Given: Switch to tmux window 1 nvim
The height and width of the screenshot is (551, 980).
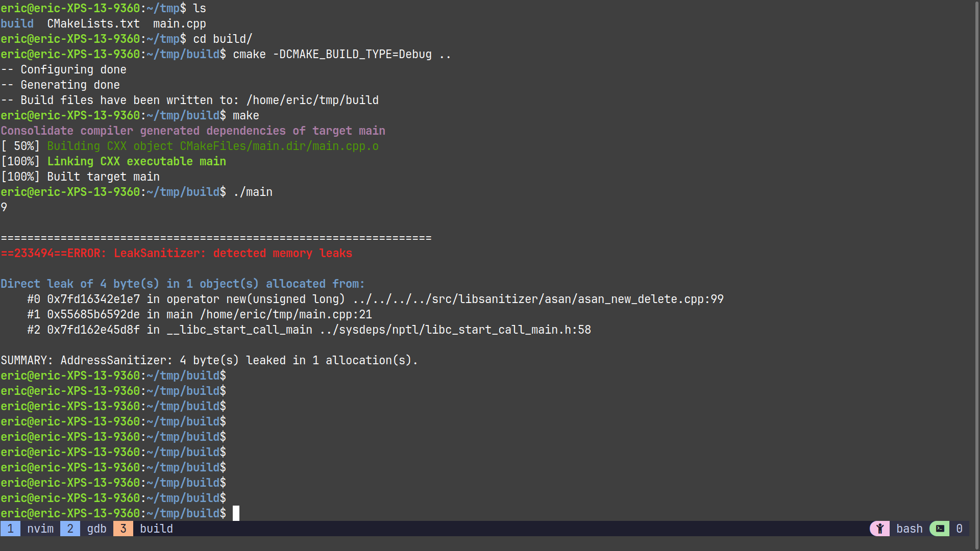Looking at the screenshot, I should (x=27, y=529).
